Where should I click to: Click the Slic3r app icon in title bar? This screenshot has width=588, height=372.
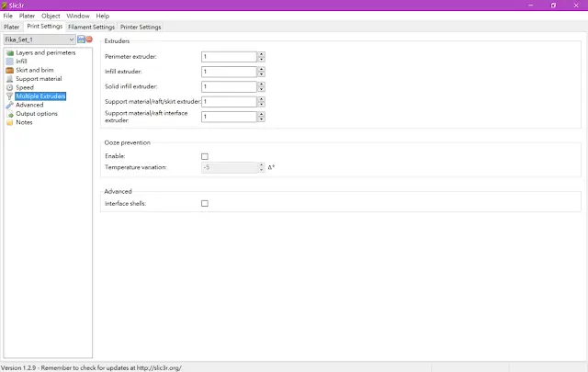4,6
